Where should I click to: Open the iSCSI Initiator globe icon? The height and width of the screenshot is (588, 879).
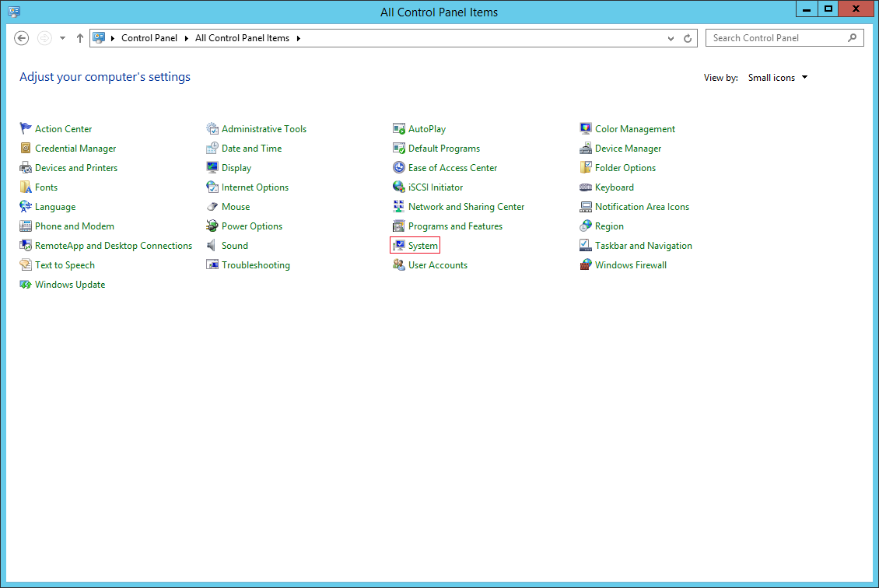tap(398, 187)
